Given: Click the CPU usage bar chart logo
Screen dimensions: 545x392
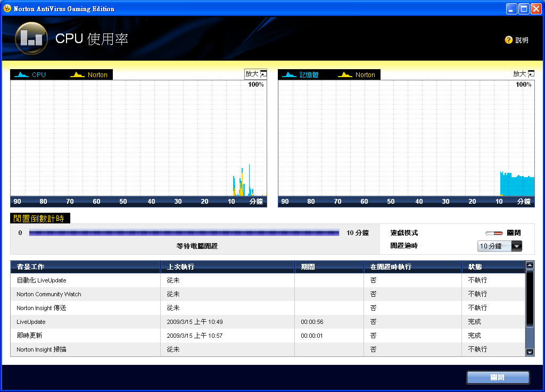Looking at the screenshot, I should pos(31,38).
